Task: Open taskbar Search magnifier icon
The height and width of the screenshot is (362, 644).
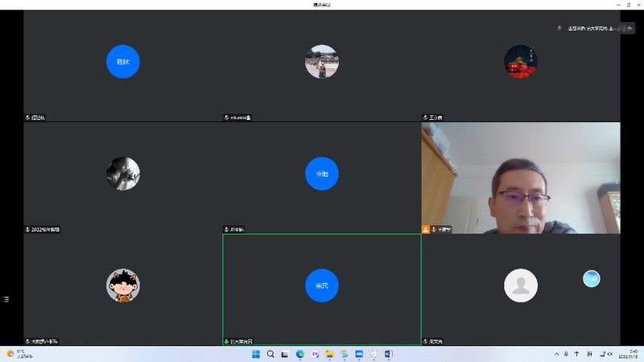Action: click(x=271, y=354)
